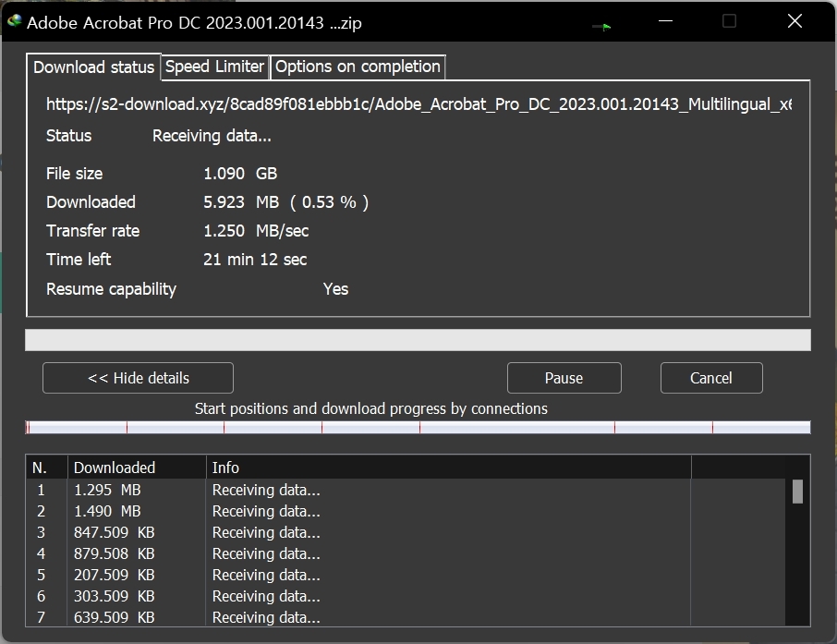Click the Info column header
This screenshot has width=837, height=644.
point(448,468)
